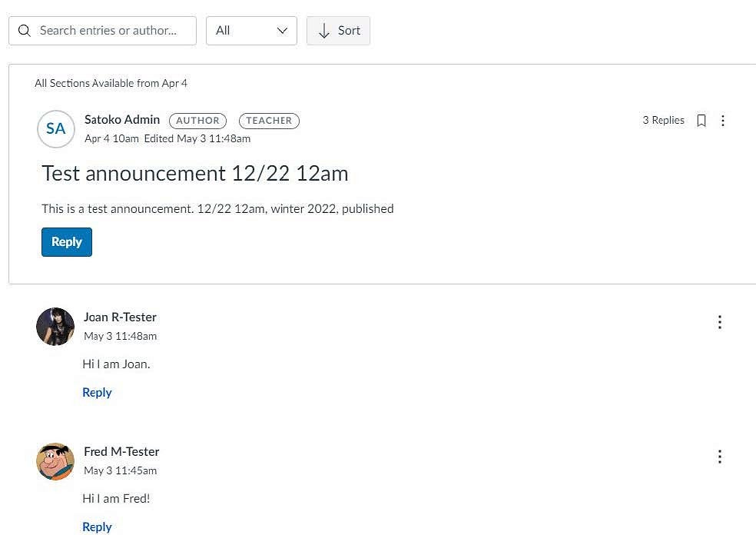
Task: Expand the 3 Replies count
Action: click(663, 120)
